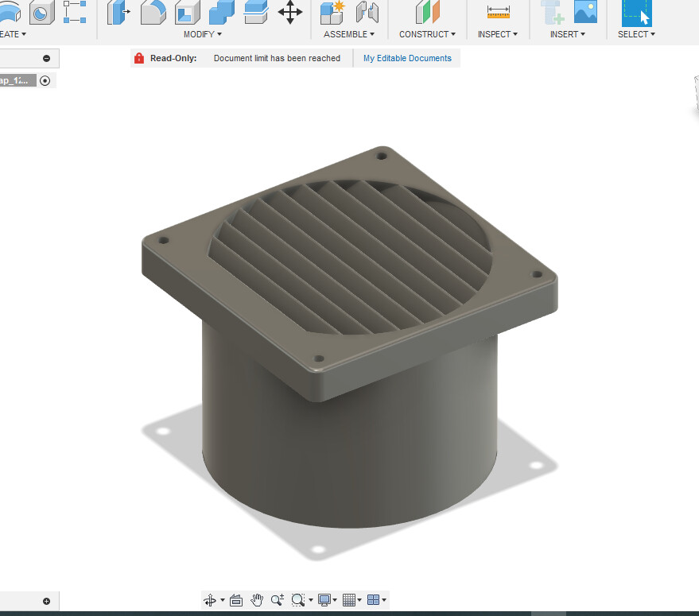The image size is (699, 616).
Task: Activate the Pan hand tool
Action: [x=257, y=600]
